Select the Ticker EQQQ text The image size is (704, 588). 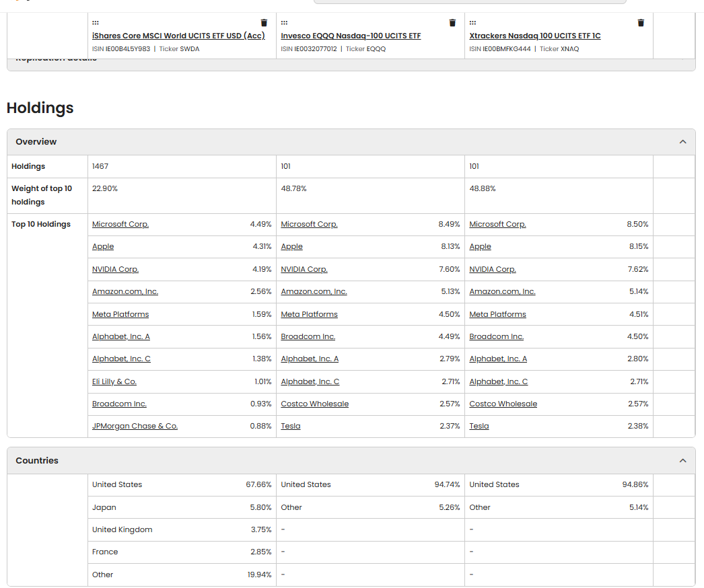pos(365,49)
